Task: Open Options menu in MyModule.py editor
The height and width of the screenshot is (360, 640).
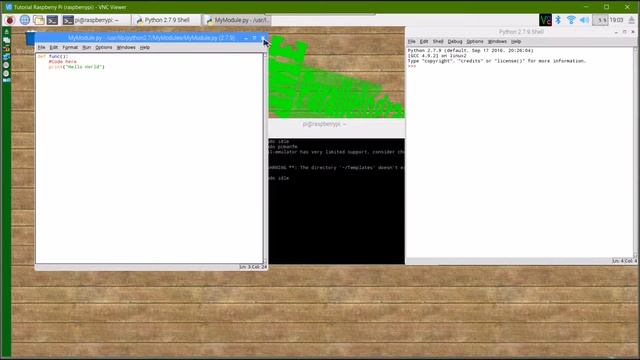Action: [104, 47]
